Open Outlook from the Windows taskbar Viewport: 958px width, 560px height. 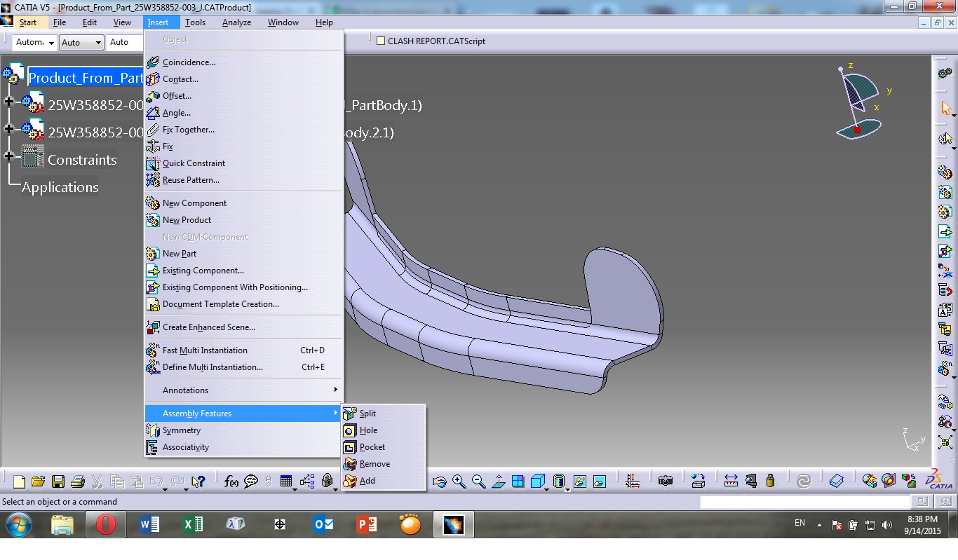pyautogui.click(x=323, y=524)
